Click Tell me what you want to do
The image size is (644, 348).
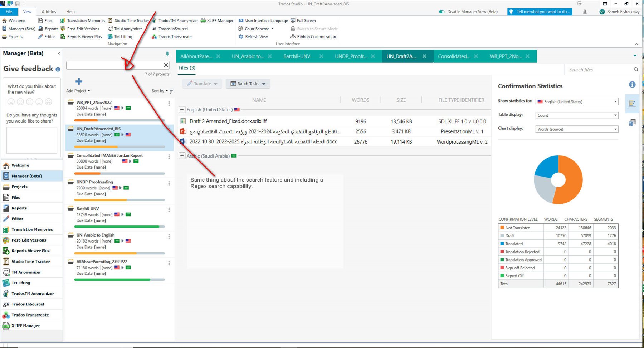point(540,12)
